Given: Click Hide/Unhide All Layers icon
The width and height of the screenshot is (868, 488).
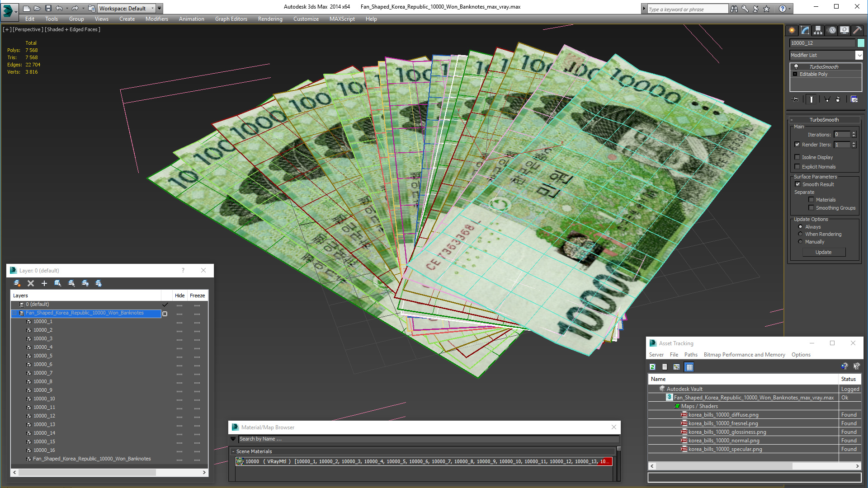Looking at the screenshot, I should [x=85, y=283].
